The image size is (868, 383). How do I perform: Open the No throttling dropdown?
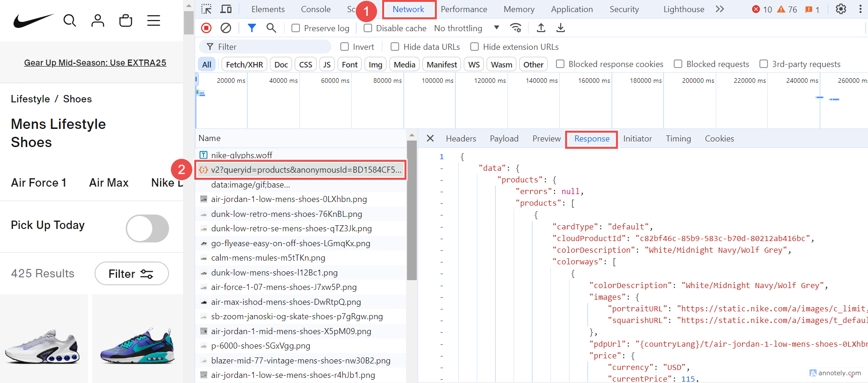pos(467,28)
